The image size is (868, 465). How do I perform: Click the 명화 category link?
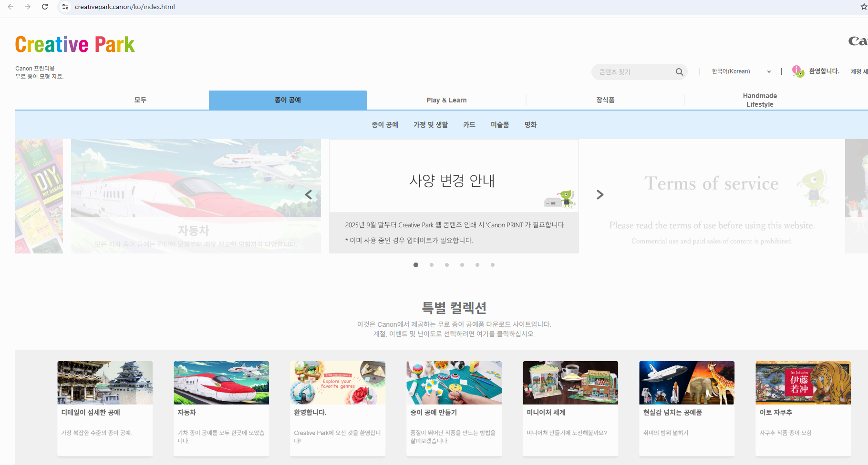point(530,124)
